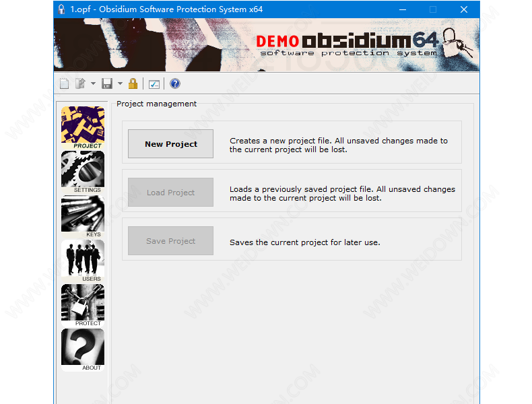Image resolution: width=532 pixels, height=404 pixels.
Task: Click the gold padlock protect icon
Action: (133, 83)
